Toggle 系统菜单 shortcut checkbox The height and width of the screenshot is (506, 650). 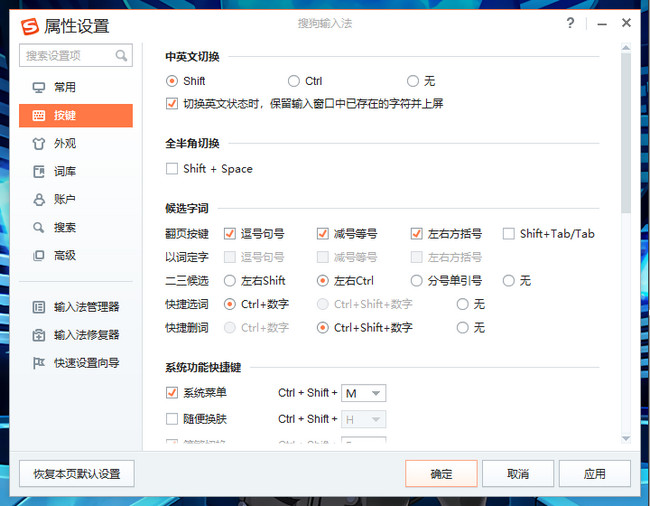(x=172, y=392)
